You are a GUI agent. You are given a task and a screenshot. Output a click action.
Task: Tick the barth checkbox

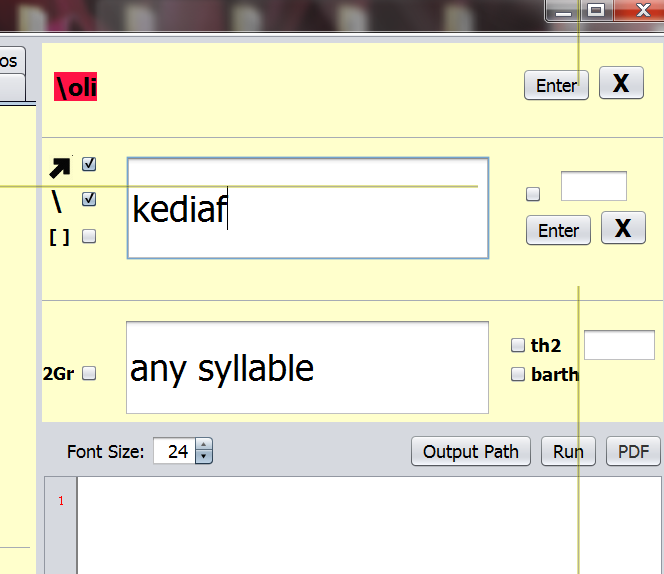click(518, 375)
